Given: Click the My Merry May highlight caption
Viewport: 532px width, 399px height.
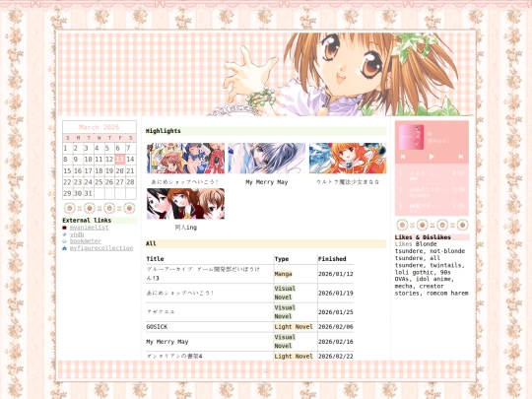Looking at the screenshot, I should pyautogui.click(x=267, y=182).
